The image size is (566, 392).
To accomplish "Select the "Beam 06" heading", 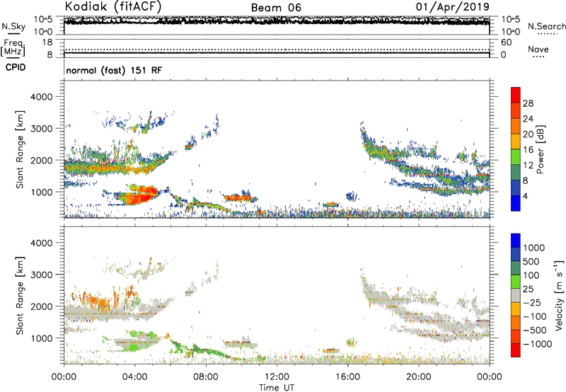I will pyautogui.click(x=276, y=8).
